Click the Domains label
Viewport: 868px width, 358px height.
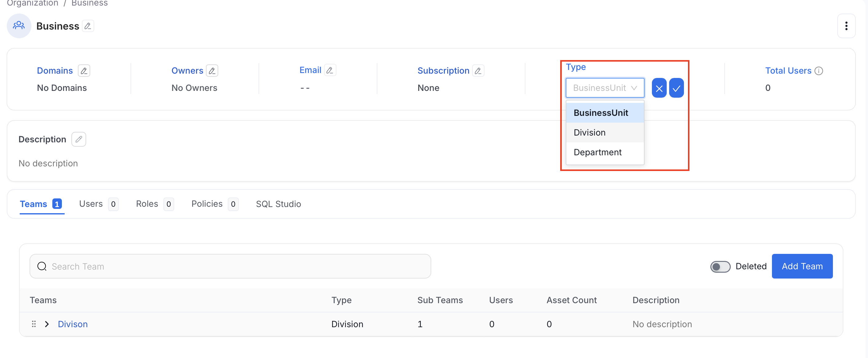tap(55, 71)
